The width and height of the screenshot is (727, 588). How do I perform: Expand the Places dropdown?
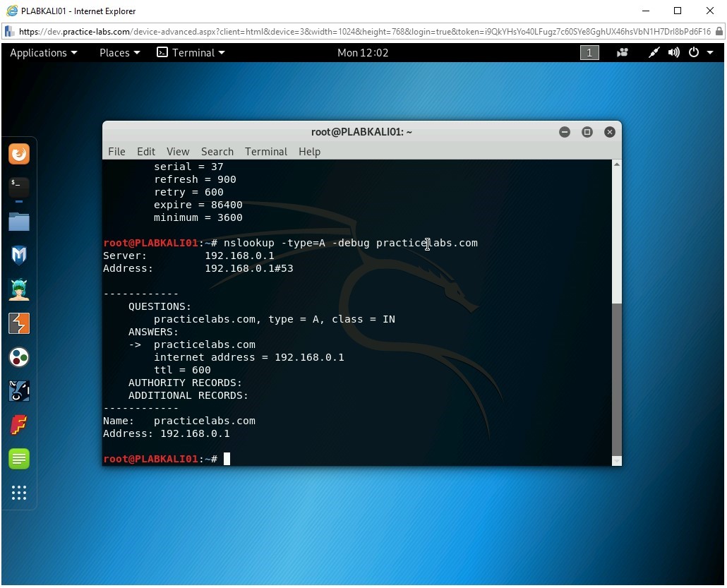coord(119,52)
